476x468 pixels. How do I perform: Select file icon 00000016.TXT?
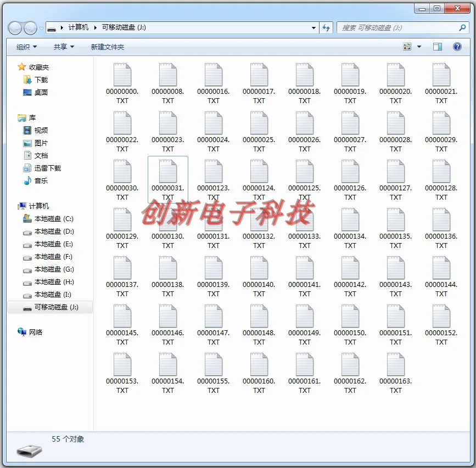click(214, 75)
